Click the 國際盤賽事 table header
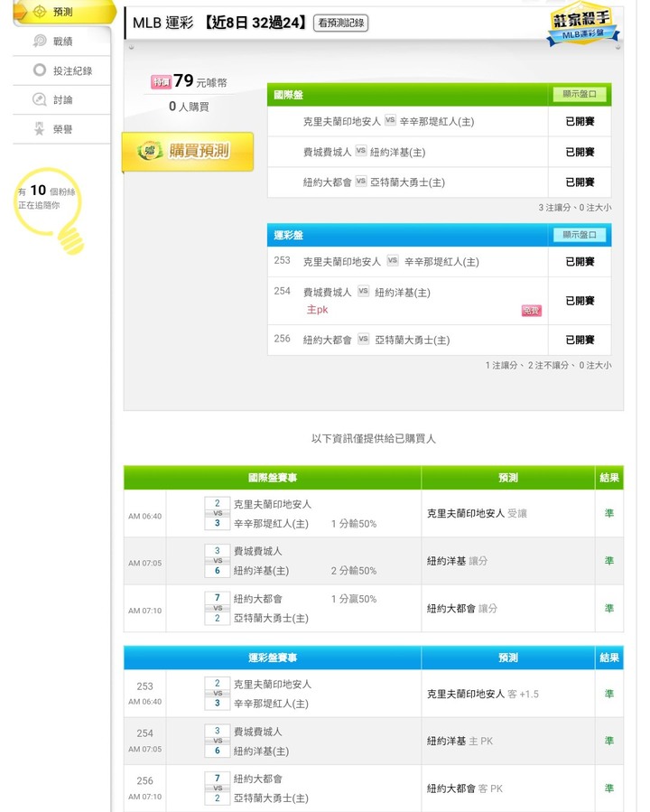The height and width of the screenshot is (812, 650). coord(273,478)
